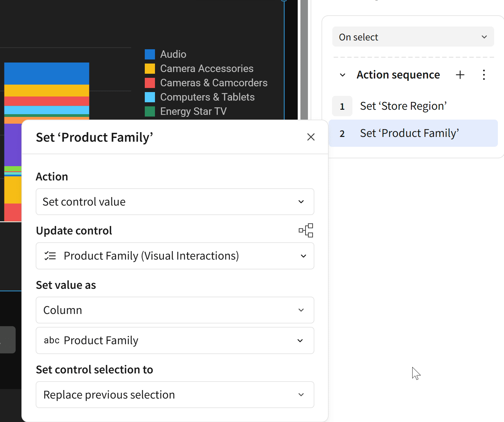Click hierarchy icon beside Update control
Screen dimensions: 504x422
coord(306,230)
